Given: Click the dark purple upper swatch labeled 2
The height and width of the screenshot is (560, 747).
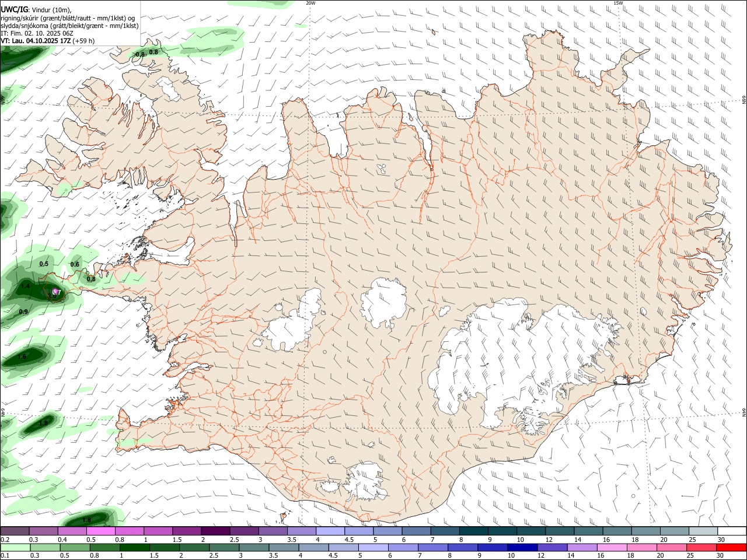Looking at the screenshot, I should pyautogui.click(x=215, y=531).
